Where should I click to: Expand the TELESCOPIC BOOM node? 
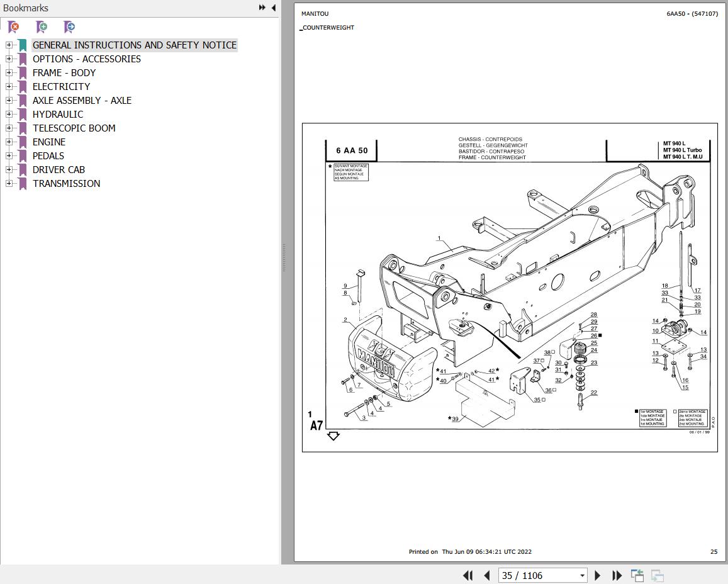[x=9, y=128]
